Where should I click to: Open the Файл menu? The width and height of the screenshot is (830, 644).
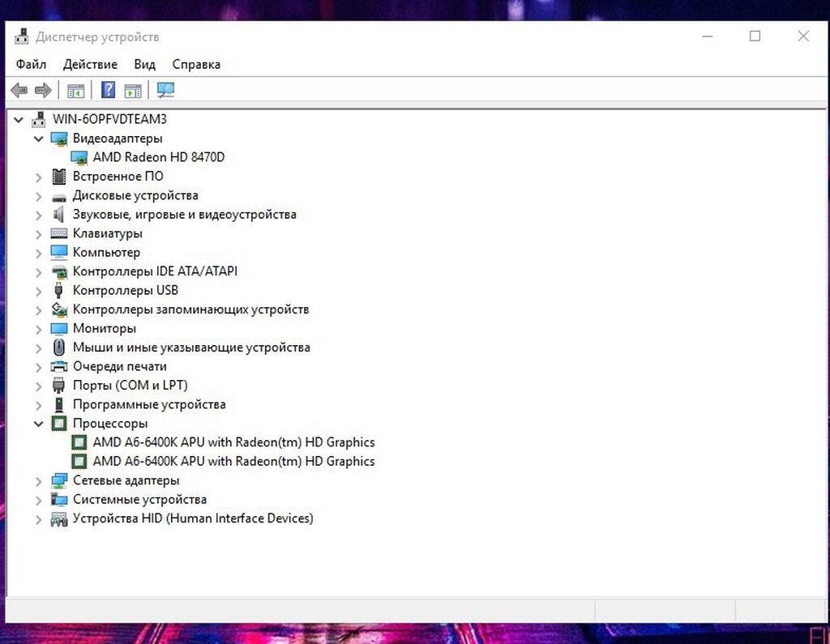point(31,64)
